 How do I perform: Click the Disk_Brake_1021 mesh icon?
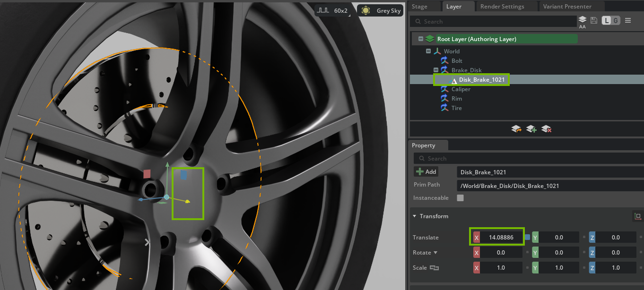pyautogui.click(x=454, y=80)
